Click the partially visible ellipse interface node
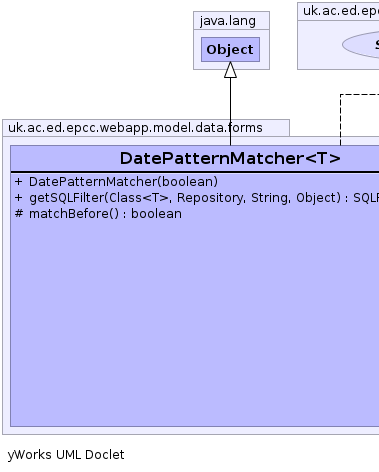Screen dimensions: 379x472 point(361,45)
